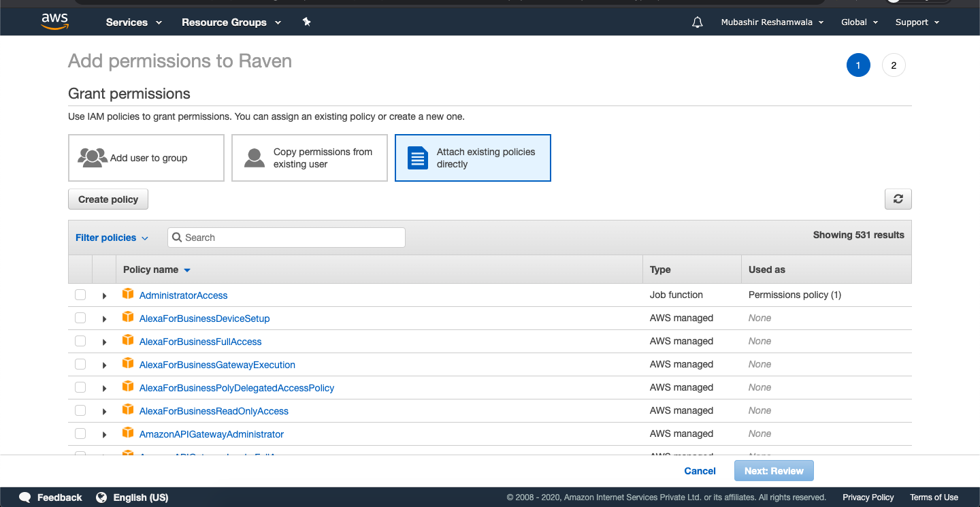980x507 pixels.
Task: Tick the AlexaForBusinessFullAccess checkbox
Action: click(80, 341)
